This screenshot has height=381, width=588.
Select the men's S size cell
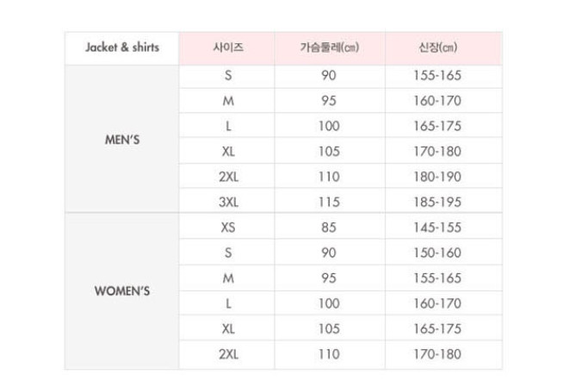(x=227, y=75)
